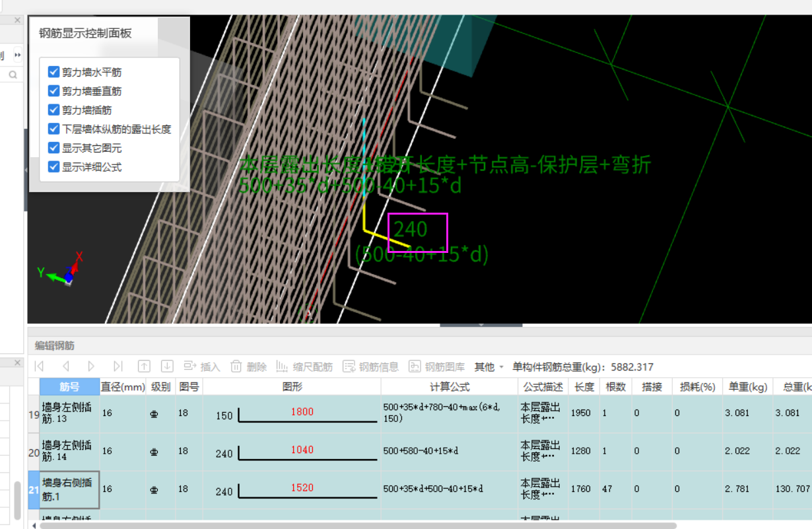Toggle the 剪力墙垂直筋 checkbox
The height and width of the screenshot is (529, 812).
[54, 90]
